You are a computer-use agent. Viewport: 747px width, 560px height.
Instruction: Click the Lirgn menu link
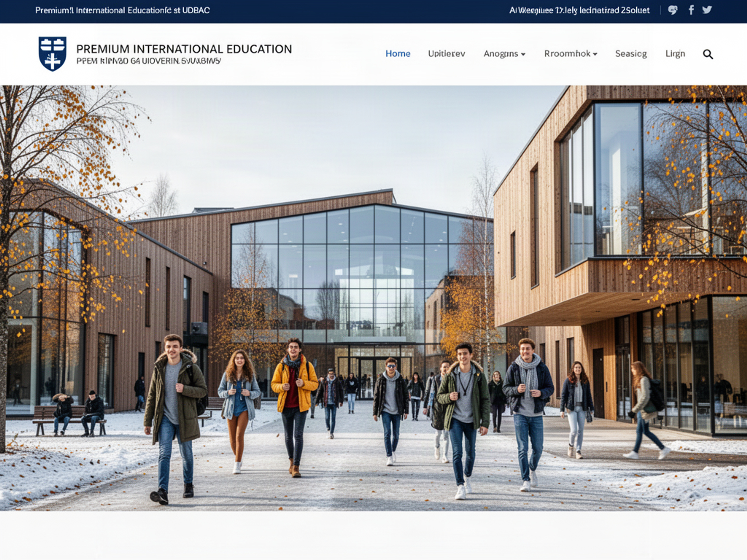[x=675, y=54]
